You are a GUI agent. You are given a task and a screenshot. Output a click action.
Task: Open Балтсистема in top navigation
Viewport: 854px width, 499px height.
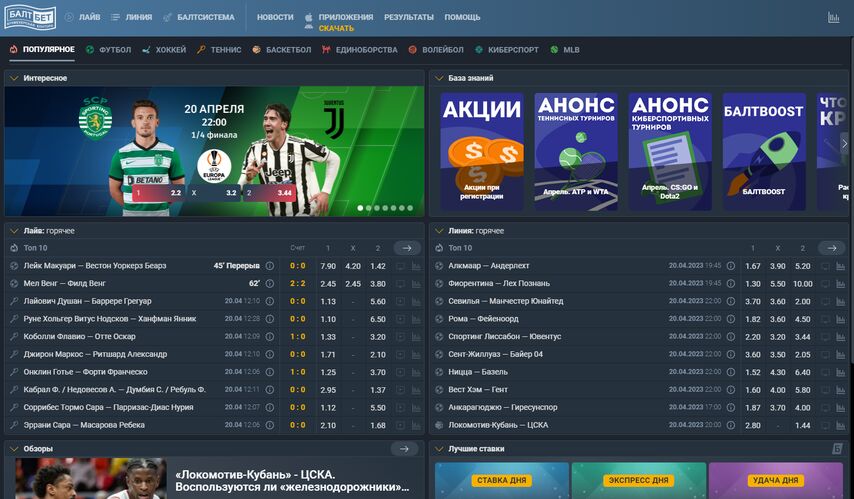[x=199, y=17]
